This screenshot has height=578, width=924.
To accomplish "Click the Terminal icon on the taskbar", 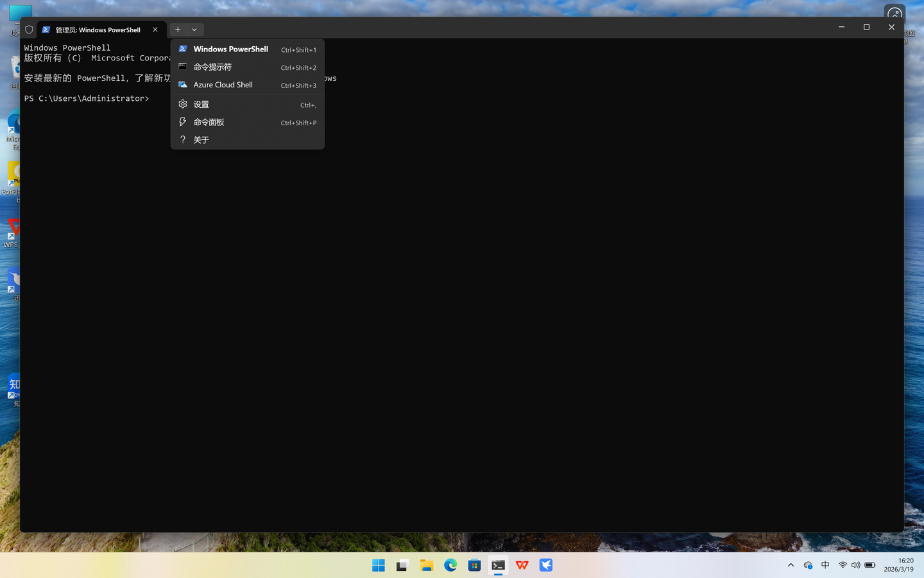I will (499, 565).
